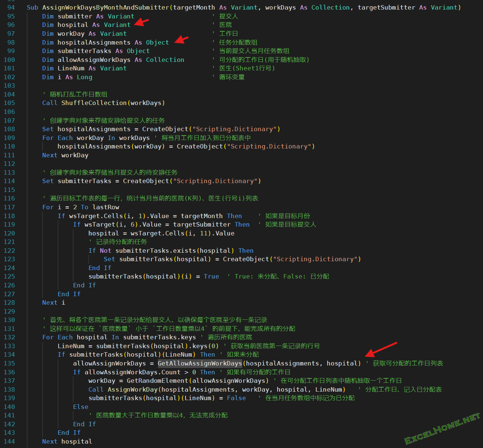Viewport: 483px width, 448px height.
Task: Click highlighted GetAllowAssignWorkDays function name
Action: (200, 363)
